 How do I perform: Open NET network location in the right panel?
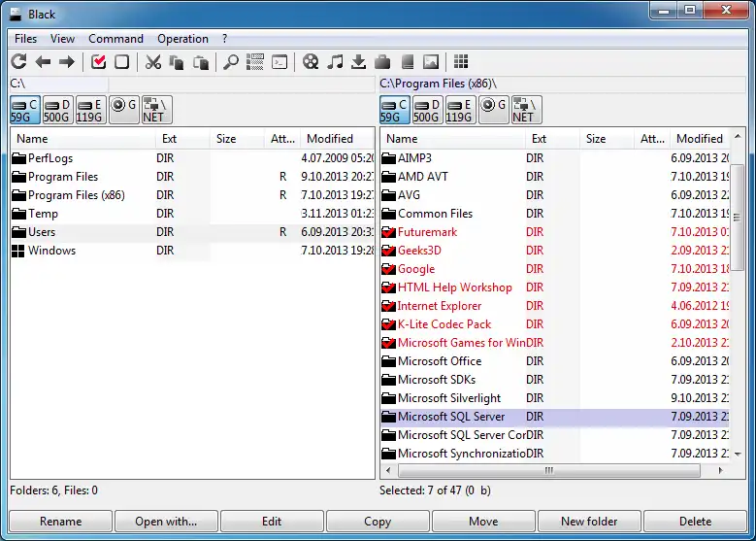coord(527,110)
